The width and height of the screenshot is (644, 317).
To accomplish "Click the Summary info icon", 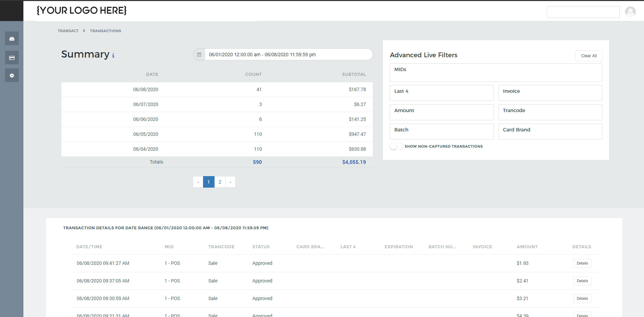I will 113,56.
